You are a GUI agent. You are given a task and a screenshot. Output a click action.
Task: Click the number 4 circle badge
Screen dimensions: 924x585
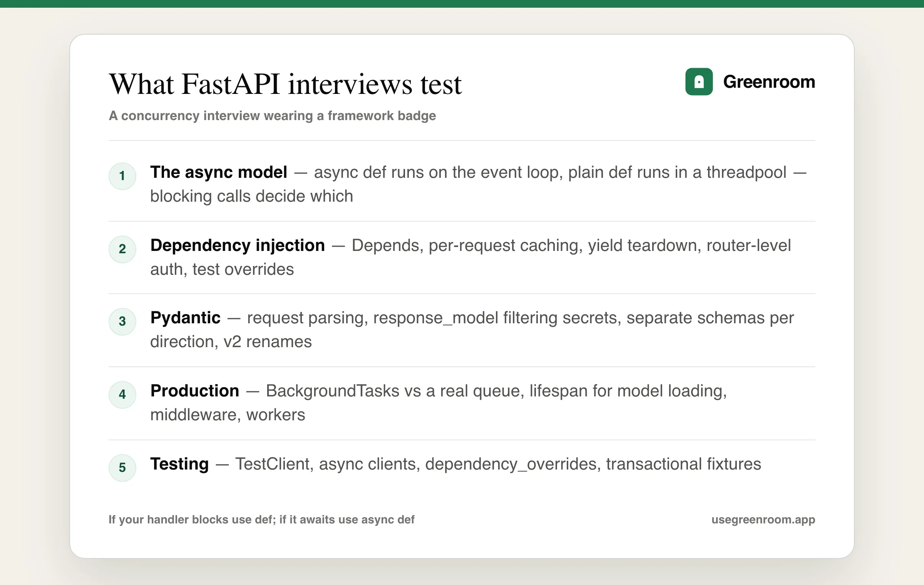coord(122,394)
